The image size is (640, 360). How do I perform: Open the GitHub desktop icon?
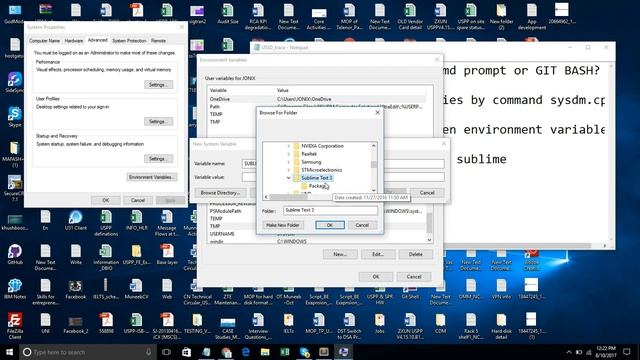[15, 254]
